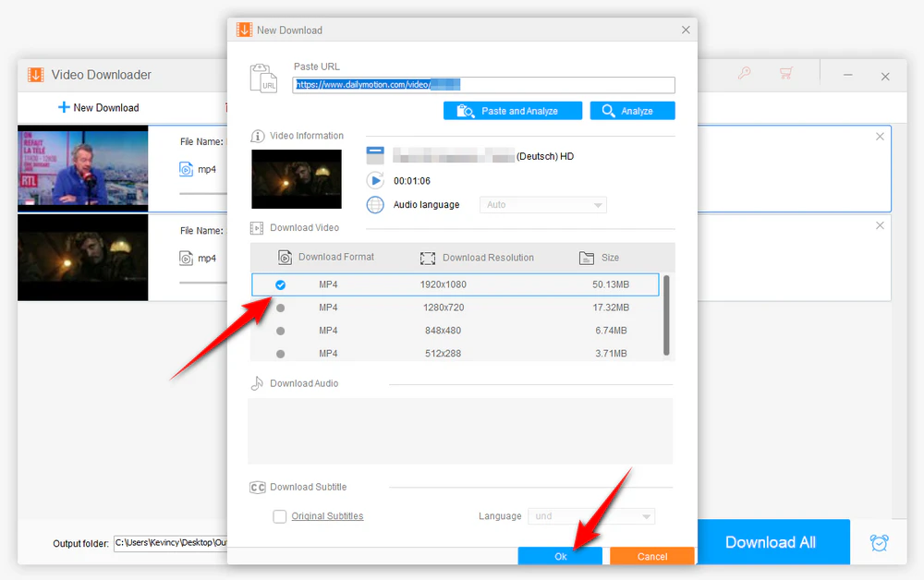Expand the Download Resolution column header

tap(477, 258)
